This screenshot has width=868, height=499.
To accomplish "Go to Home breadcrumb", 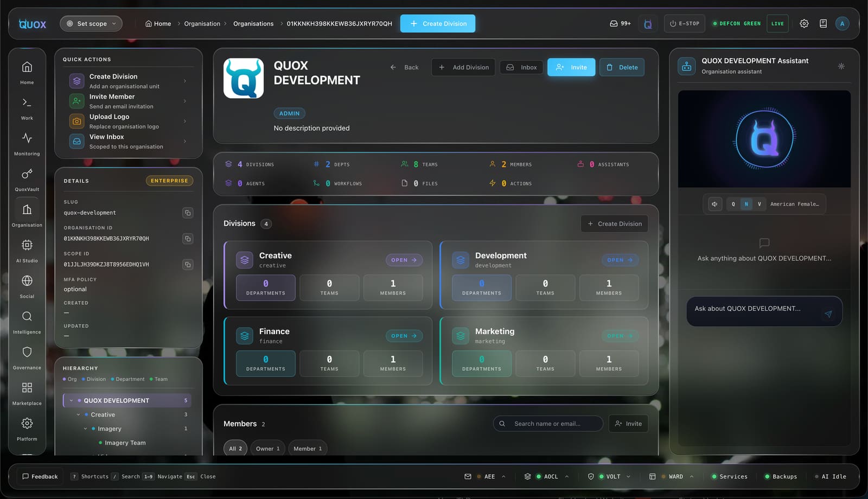I will [x=158, y=23].
